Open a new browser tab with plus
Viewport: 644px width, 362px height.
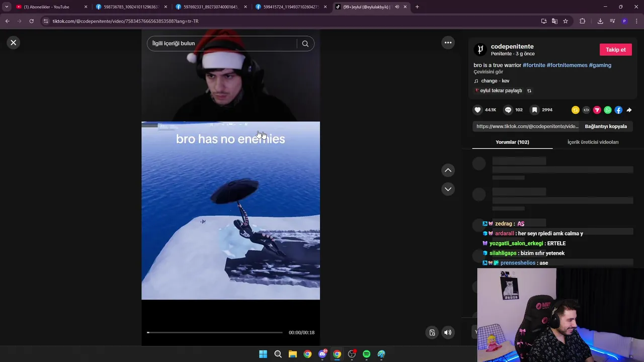point(417,7)
